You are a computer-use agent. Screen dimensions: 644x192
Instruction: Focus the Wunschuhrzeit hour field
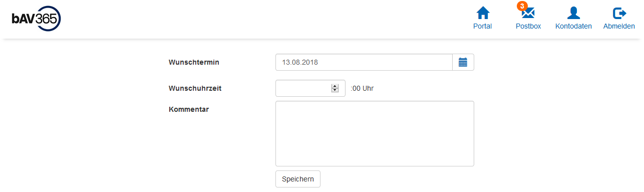tap(310, 88)
